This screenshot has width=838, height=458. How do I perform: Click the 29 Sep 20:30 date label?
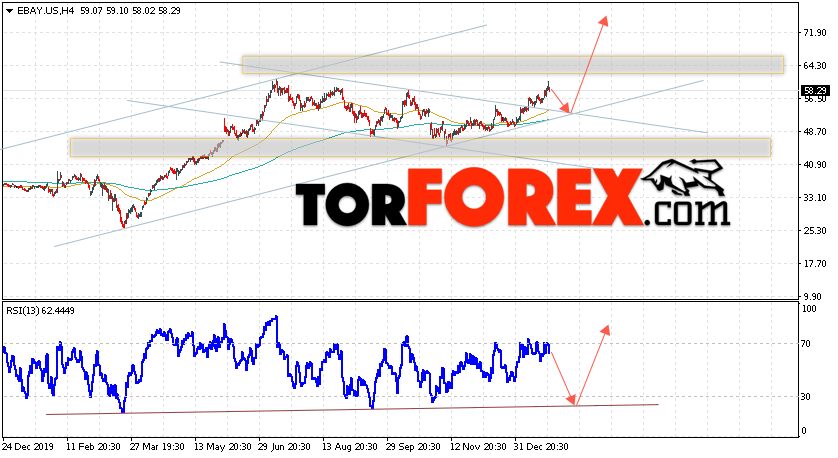pyautogui.click(x=414, y=447)
